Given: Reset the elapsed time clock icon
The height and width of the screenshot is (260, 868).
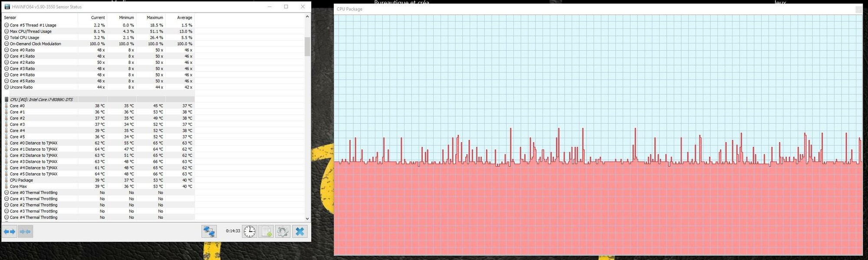Looking at the screenshot, I should 249,231.
